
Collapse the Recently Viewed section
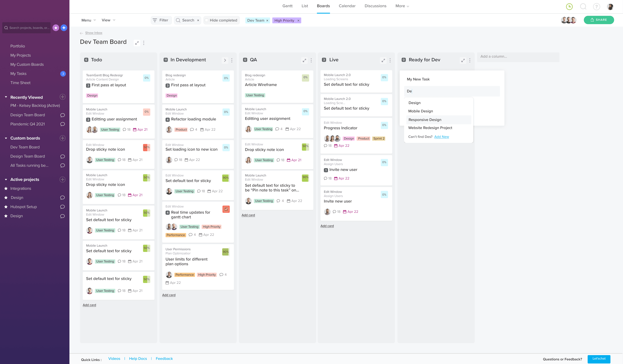coord(6,97)
